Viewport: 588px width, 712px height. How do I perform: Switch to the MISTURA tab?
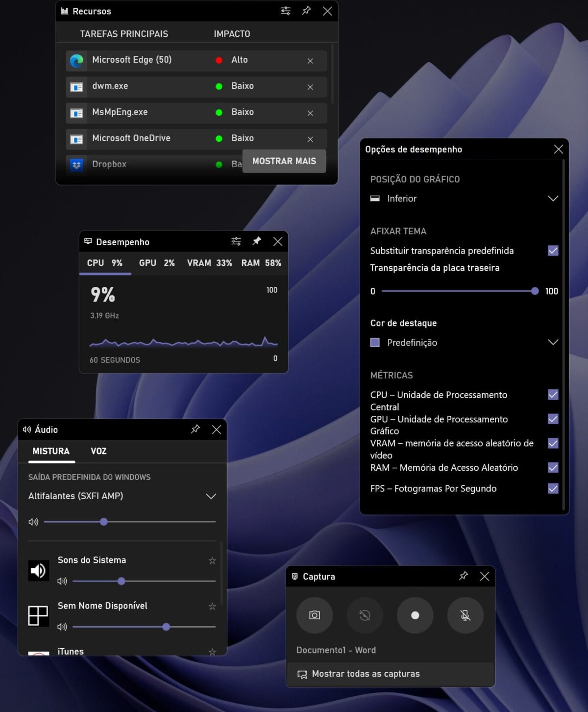[51, 451]
